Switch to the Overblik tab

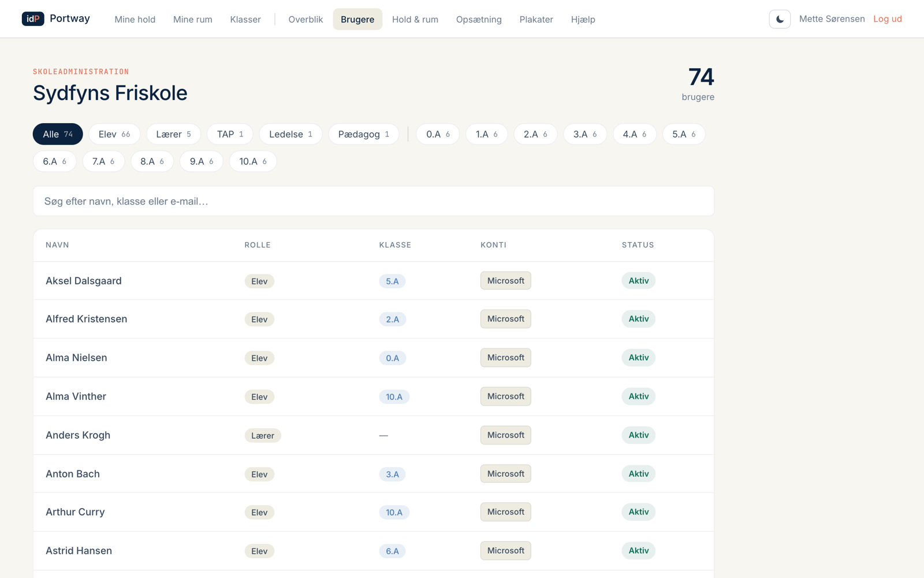point(305,19)
